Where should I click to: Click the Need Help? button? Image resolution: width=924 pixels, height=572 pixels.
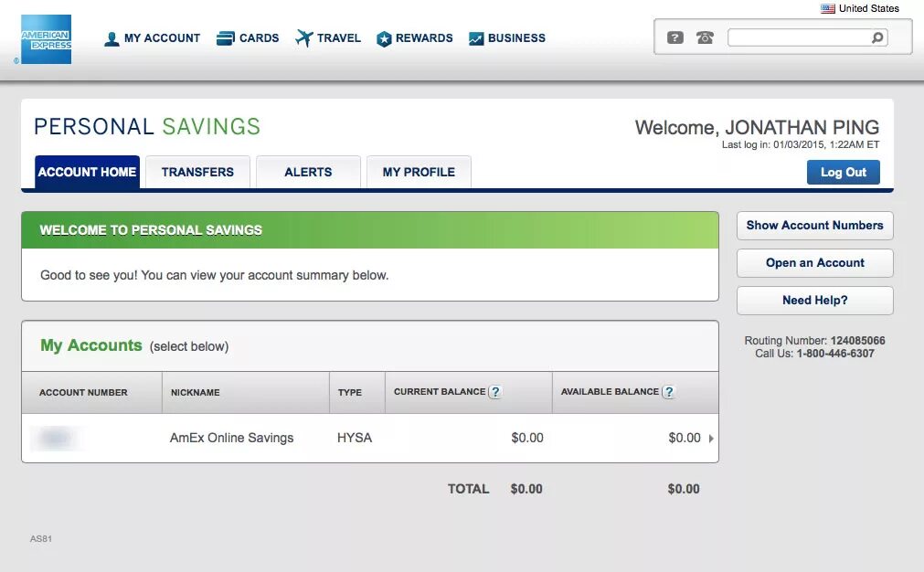pyautogui.click(x=815, y=301)
